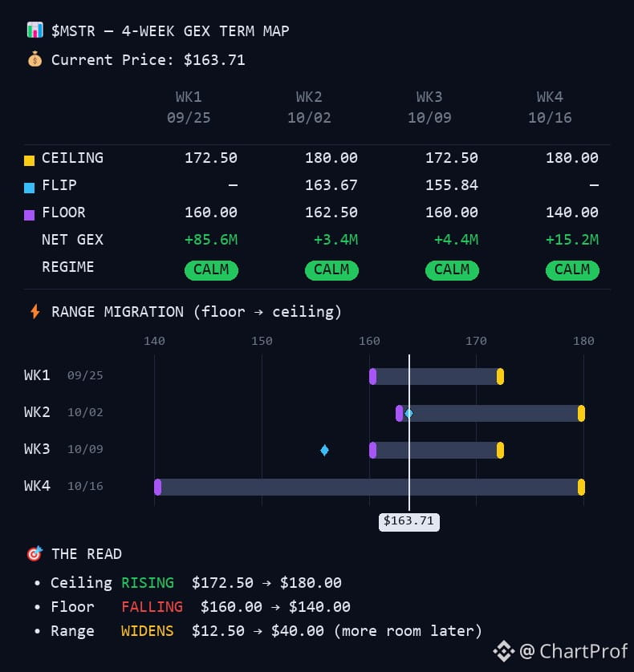The image size is (634, 672).
Task: Click the @ChartProf watermark text
Action: point(573,651)
